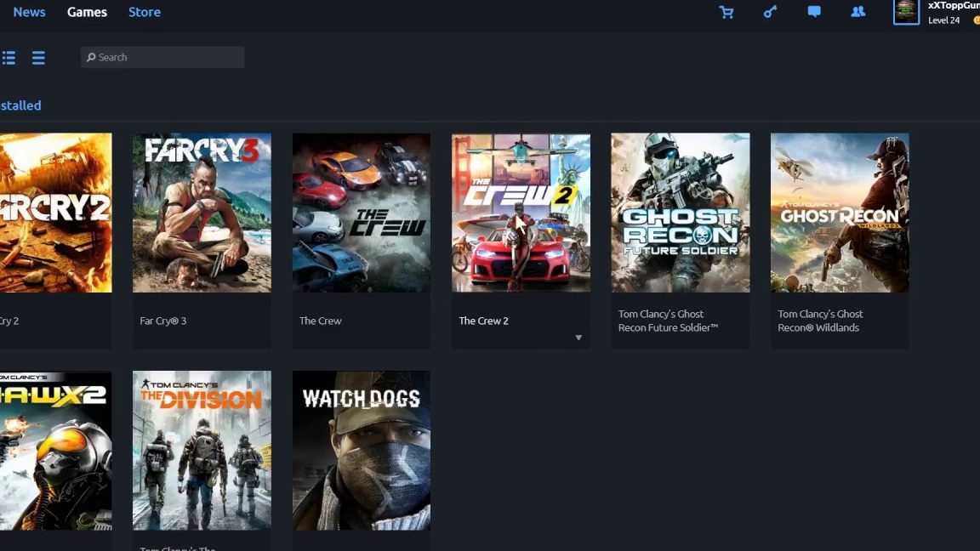Select The Division game cover
980x551 pixels.
tap(202, 451)
